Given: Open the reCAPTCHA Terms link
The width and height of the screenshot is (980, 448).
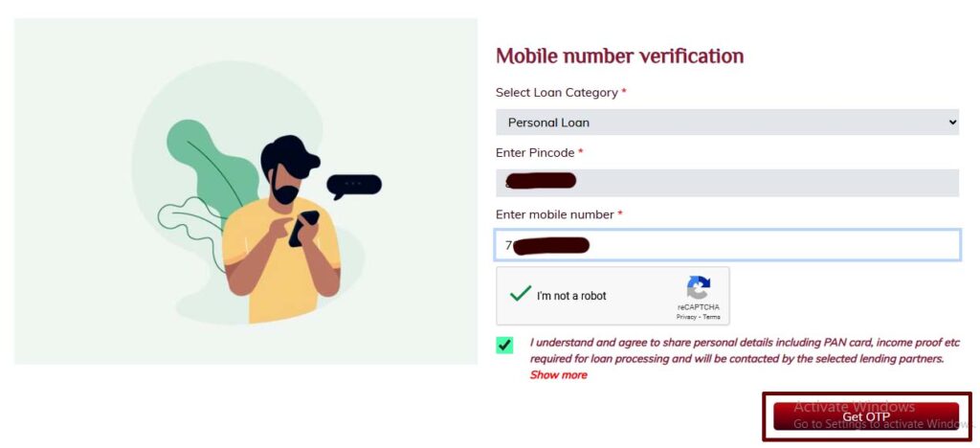Looking at the screenshot, I should [711, 317].
